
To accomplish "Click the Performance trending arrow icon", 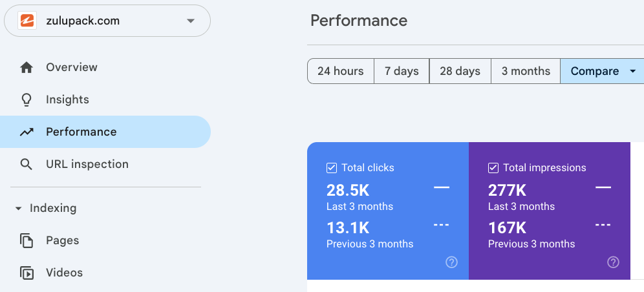I will pos(27,132).
